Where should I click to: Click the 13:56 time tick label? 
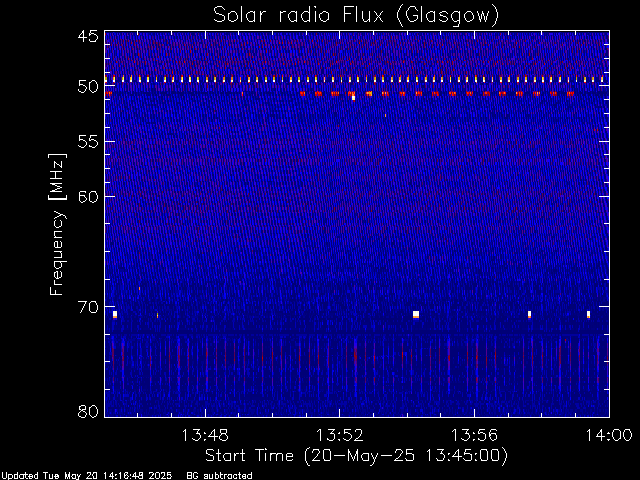[x=474, y=435]
